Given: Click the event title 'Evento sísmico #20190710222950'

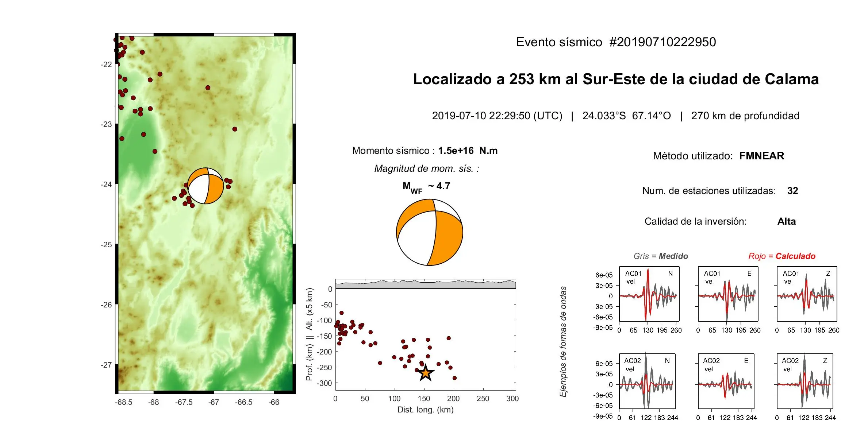Looking at the screenshot, I should click(616, 42).
